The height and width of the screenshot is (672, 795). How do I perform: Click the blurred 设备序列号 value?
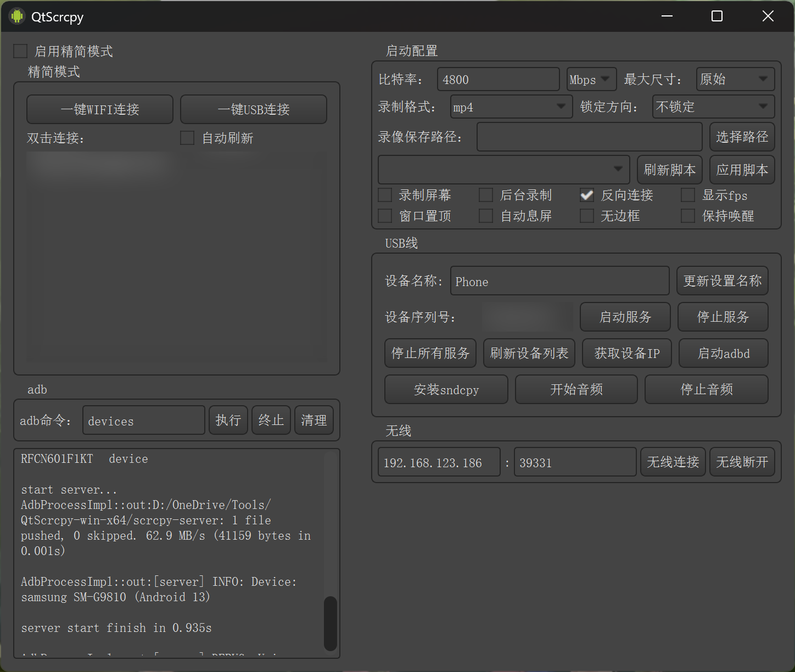click(x=528, y=317)
